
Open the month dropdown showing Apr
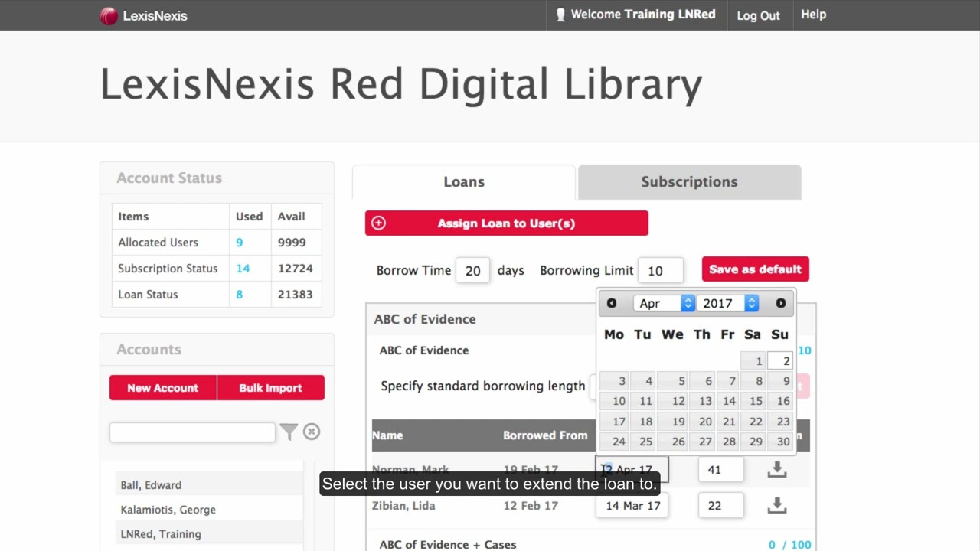pos(664,303)
